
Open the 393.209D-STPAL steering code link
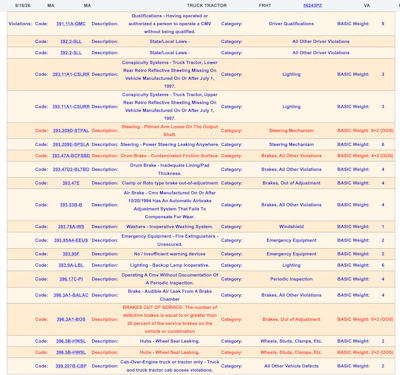(x=71, y=131)
